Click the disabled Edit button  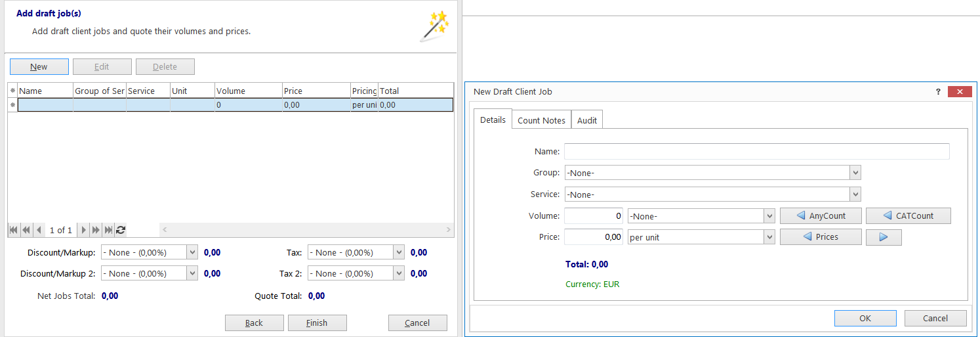(102, 66)
